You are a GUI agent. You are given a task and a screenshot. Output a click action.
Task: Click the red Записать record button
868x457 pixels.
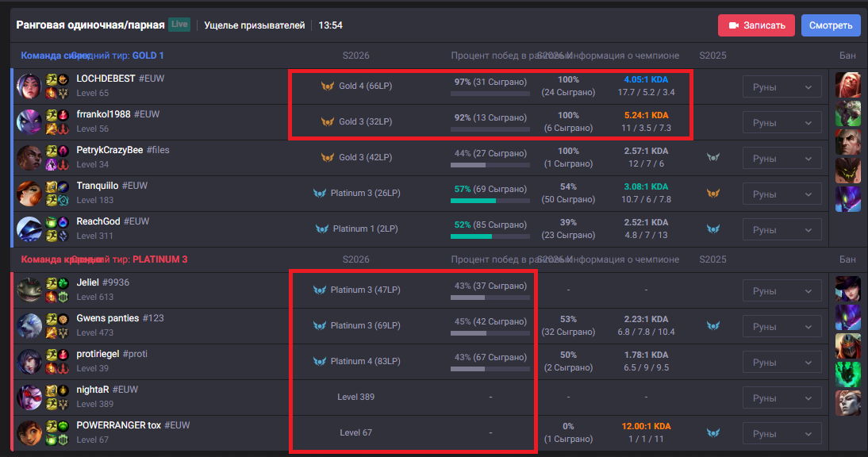[x=756, y=25]
